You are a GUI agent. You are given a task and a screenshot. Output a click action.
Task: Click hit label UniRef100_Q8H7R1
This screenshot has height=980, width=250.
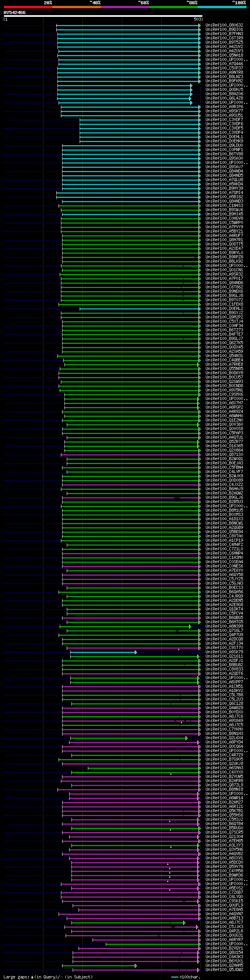point(224,240)
